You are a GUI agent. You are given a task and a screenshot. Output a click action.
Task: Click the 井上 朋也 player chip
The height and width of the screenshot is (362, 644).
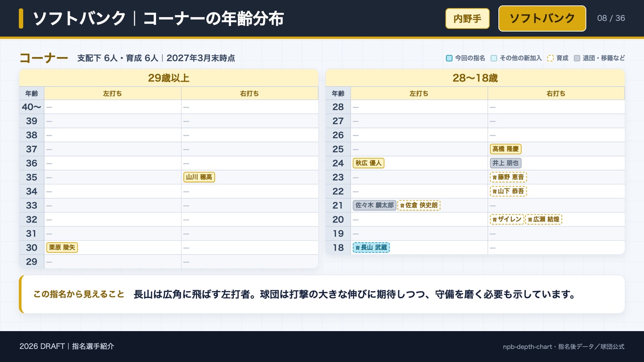click(505, 163)
